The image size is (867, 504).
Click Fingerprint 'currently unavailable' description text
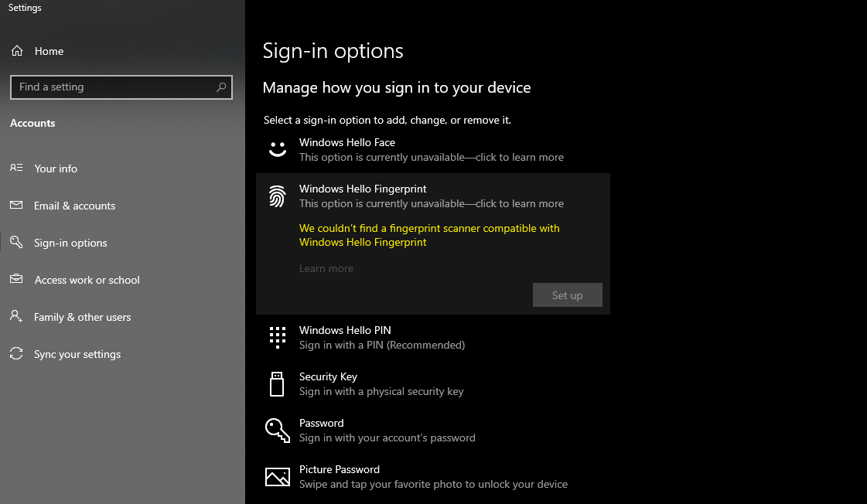click(432, 203)
